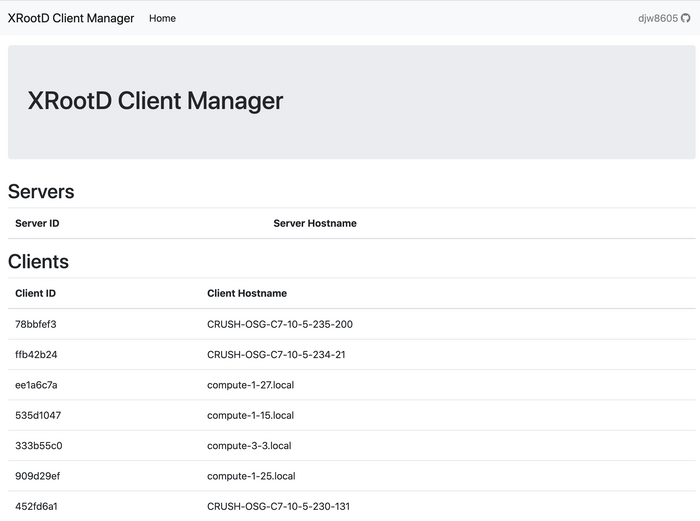The image size is (700, 521).
Task: Open the GitHub icon beside djw8605
Action: (x=686, y=18)
